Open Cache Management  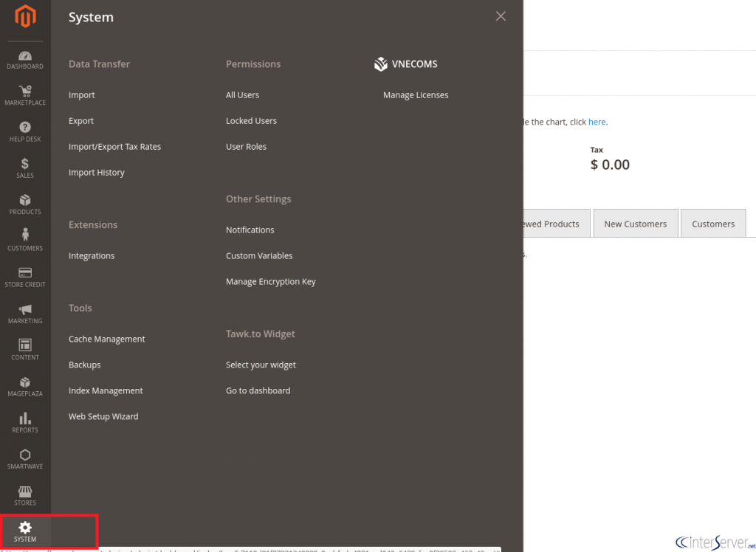pos(106,339)
